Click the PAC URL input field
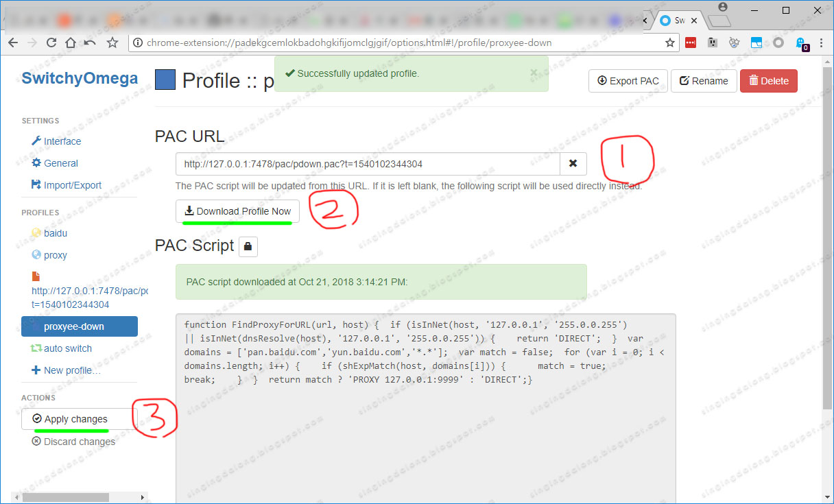834x504 pixels. click(368, 164)
